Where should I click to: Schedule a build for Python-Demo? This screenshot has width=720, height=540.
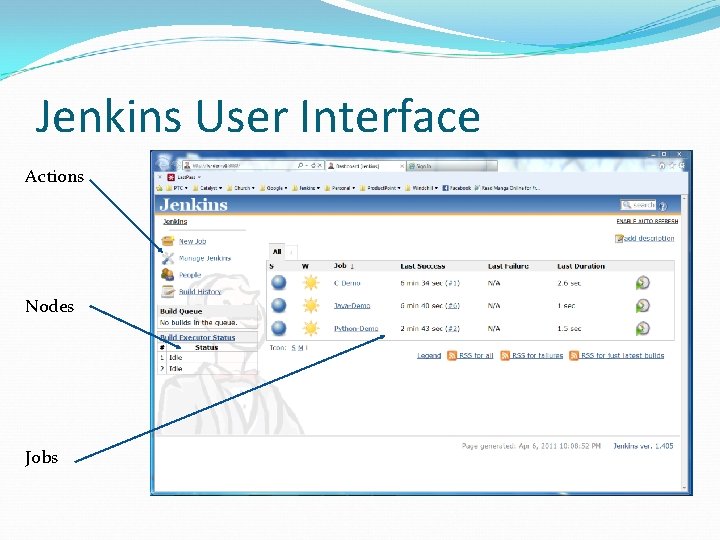click(643, 328)
